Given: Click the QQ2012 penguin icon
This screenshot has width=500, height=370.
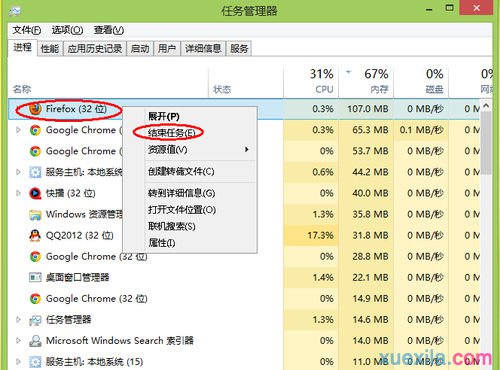Looking at the screenshot, I should [35, 235].
